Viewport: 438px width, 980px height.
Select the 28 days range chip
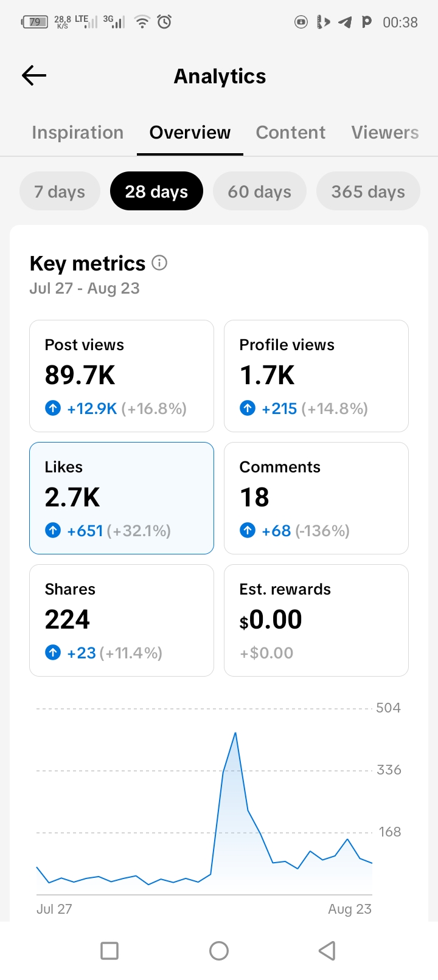point(156,192)
